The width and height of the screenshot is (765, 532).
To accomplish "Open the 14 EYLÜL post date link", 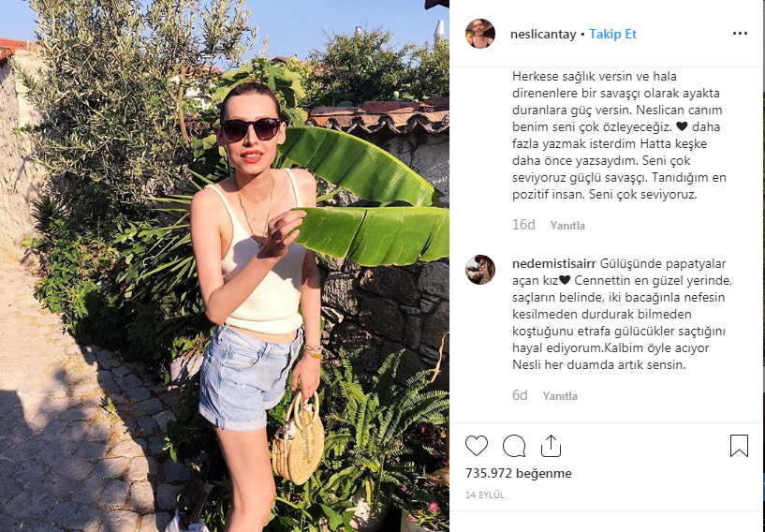I will (484, 495).
